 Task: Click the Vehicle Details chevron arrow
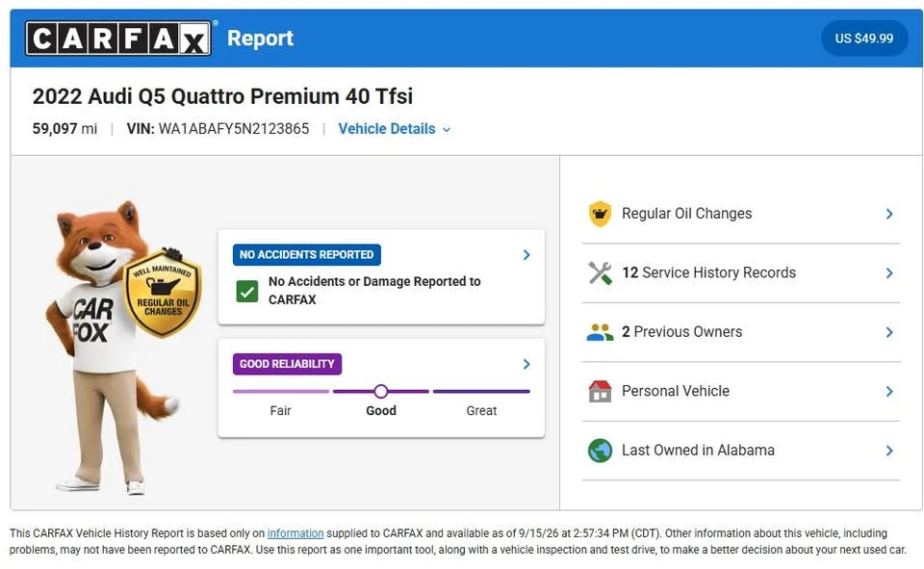[x=446, y=130]
